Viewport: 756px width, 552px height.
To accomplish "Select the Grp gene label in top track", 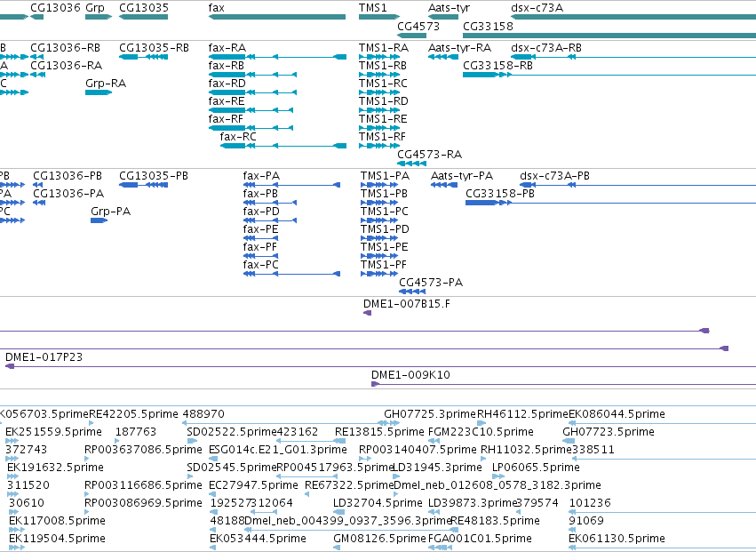I will coord(95,8).
